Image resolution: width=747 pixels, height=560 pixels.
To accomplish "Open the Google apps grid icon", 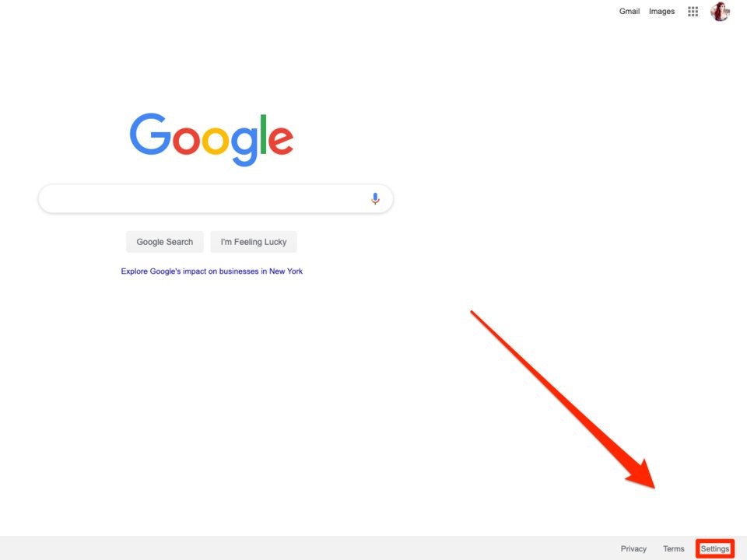I will point(693,12).
